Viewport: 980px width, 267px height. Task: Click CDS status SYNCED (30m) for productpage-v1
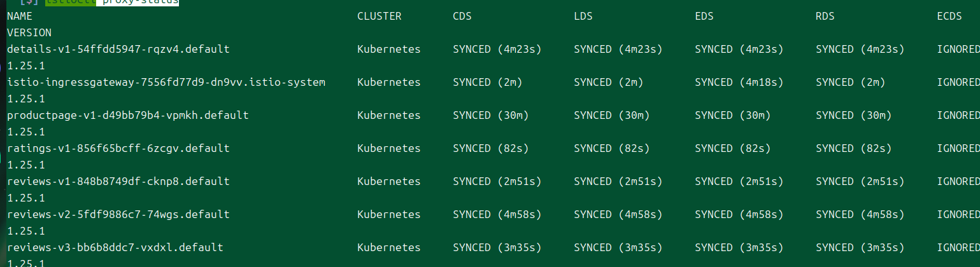(491, 115)
